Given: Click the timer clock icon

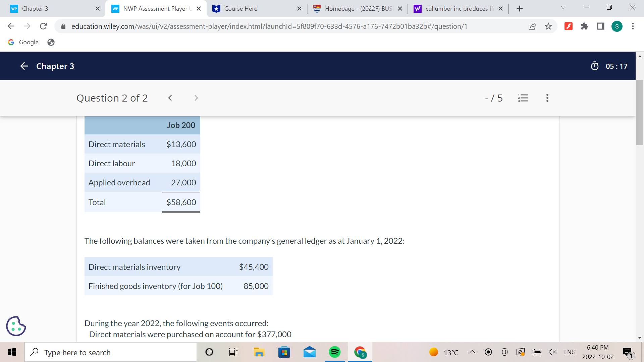Looking at the screenshot, I should click(x=594, y=66).
